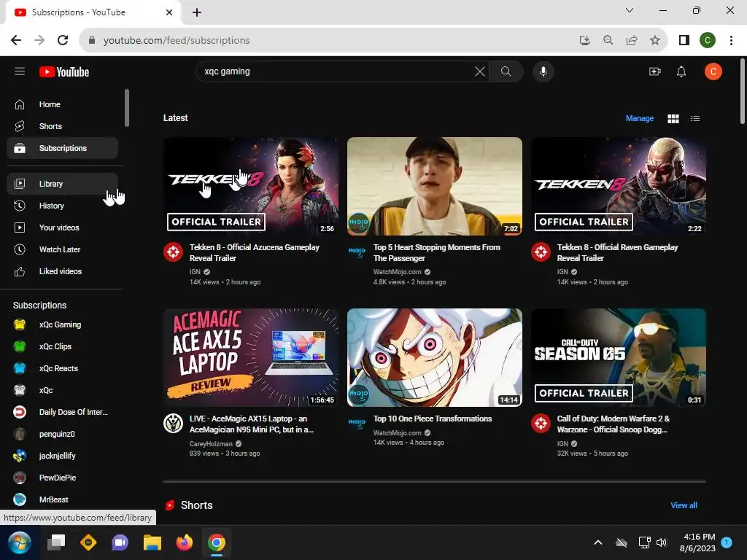Screen dimensions: 747x560
Task: Click WatchMojo avatar beside Passenger video
Action: point(357,252)
